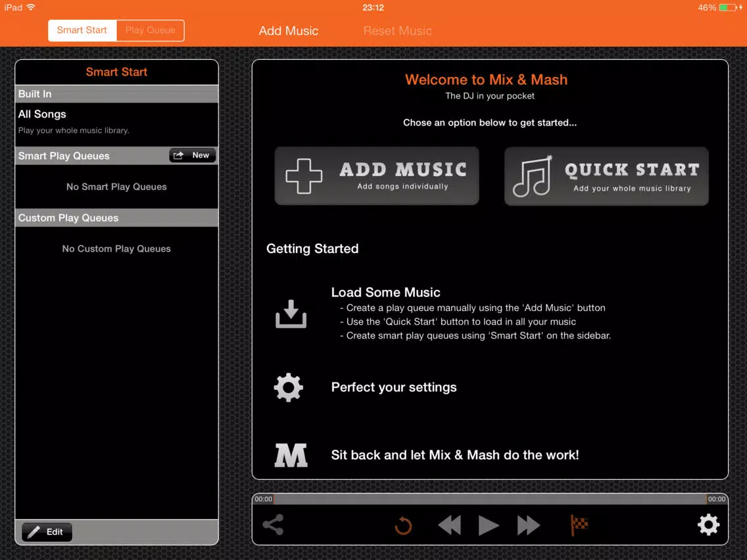This screenshot has height=560, width=747.
Task: Tap the share arrow icon on New button
Action: [x=179, y=155]
